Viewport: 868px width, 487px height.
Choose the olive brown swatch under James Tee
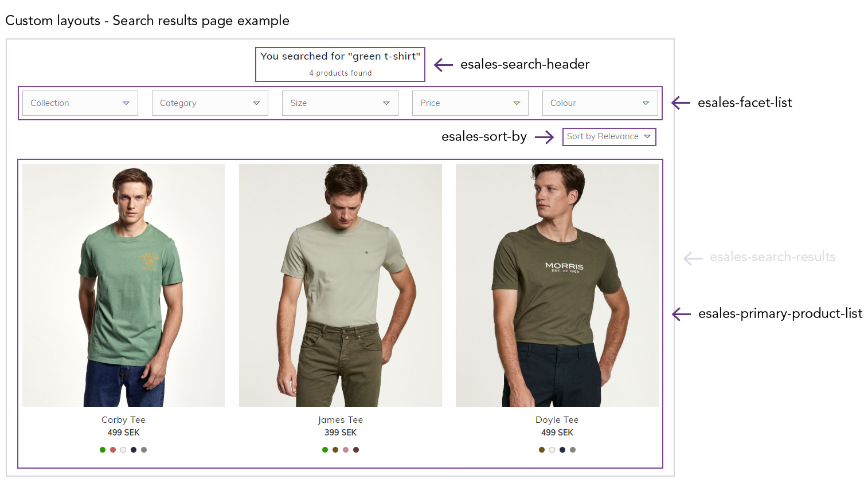[x=335, y=450]
